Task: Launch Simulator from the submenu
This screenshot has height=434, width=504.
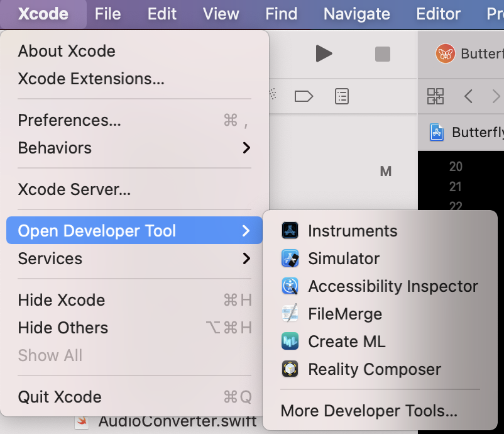Action: coord(380,259)
